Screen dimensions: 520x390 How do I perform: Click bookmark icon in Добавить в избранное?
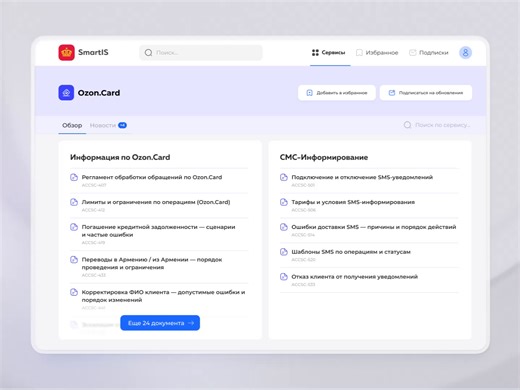[309, 93]
